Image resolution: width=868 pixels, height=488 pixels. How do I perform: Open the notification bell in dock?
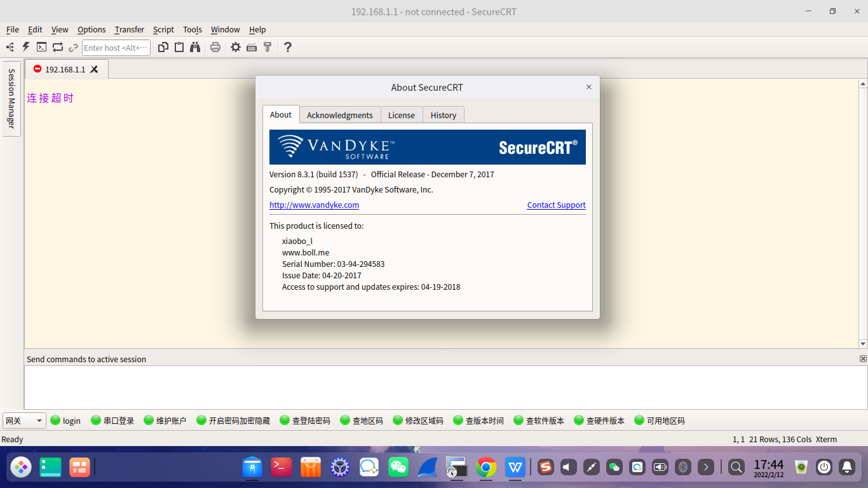click(x=847, y=468)
